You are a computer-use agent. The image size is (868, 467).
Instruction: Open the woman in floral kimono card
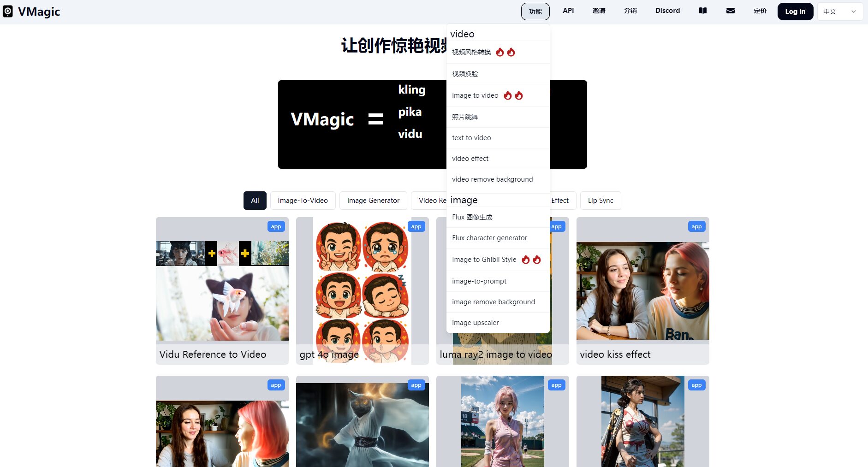click(643, 421)
